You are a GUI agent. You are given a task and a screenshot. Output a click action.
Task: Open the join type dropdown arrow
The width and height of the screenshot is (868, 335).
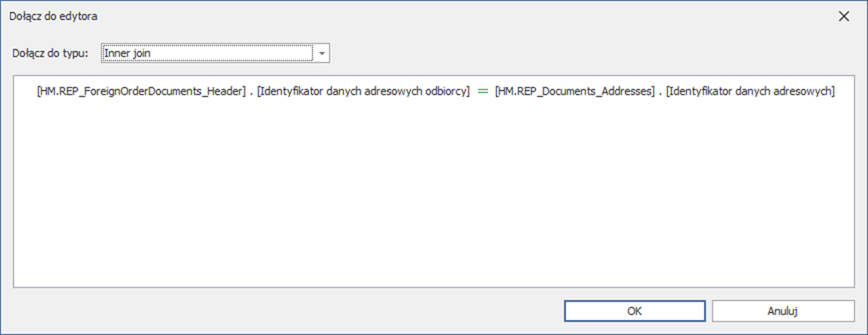[322, 53]
